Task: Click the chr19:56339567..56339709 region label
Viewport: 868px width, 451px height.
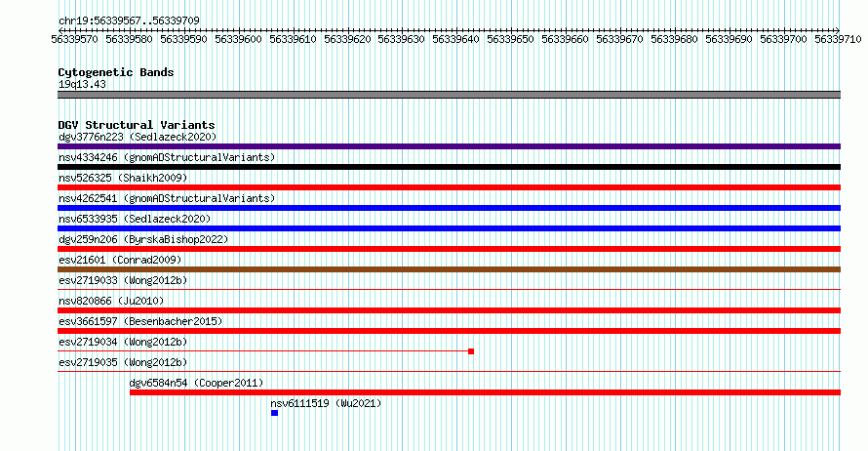Action: click(x=129, y=20)
